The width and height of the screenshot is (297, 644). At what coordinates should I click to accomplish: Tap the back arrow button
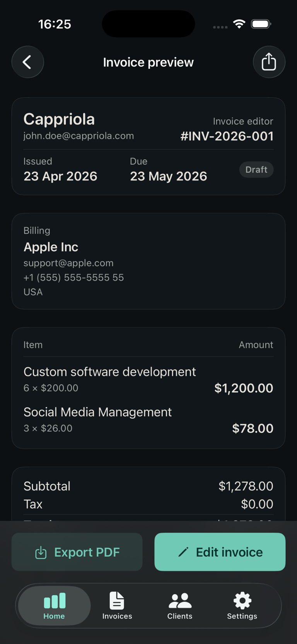pyautogui.click(x=27, y=62)
